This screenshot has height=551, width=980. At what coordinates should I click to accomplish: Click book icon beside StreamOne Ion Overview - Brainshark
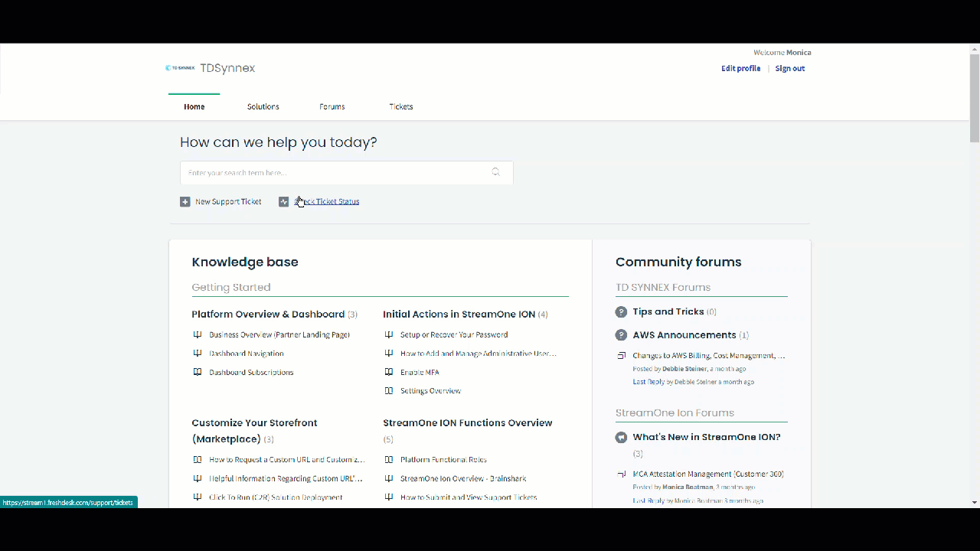coord(389,478)
